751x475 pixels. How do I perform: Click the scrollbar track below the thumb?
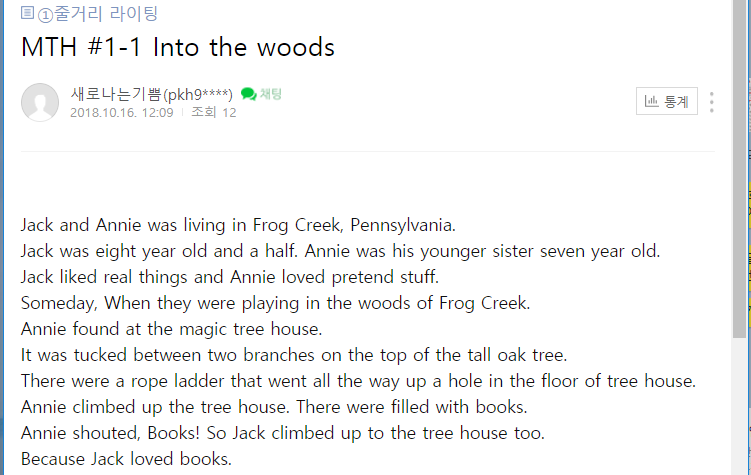[739, 407]
